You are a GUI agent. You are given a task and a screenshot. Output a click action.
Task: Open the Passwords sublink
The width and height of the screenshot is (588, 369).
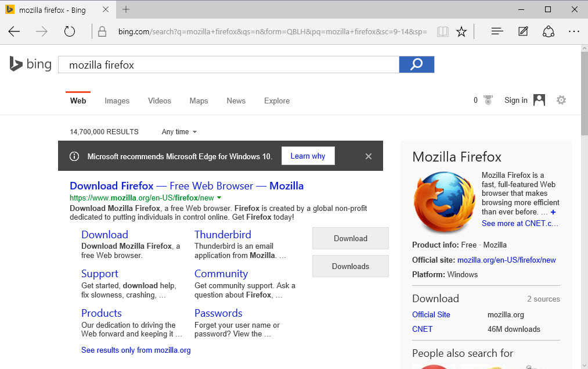click(x=218, y=313)
